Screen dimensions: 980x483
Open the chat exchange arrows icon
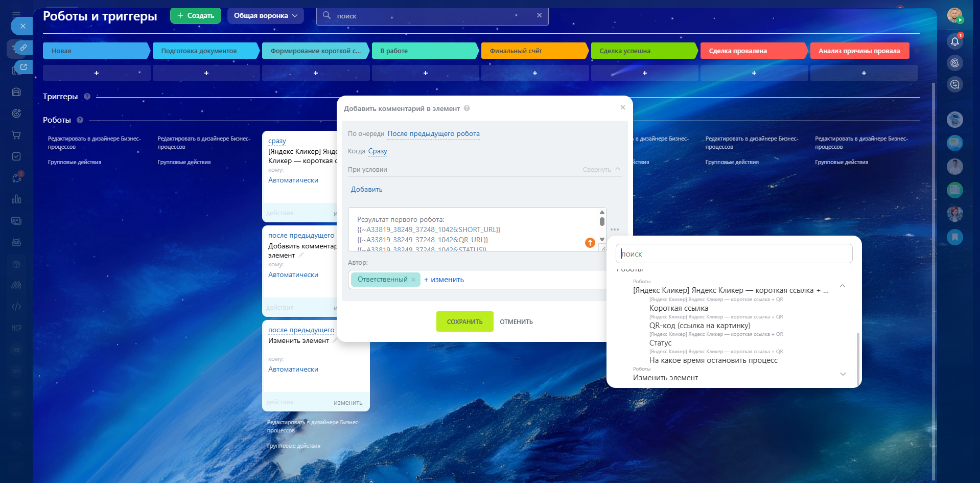tap(954, 84)
